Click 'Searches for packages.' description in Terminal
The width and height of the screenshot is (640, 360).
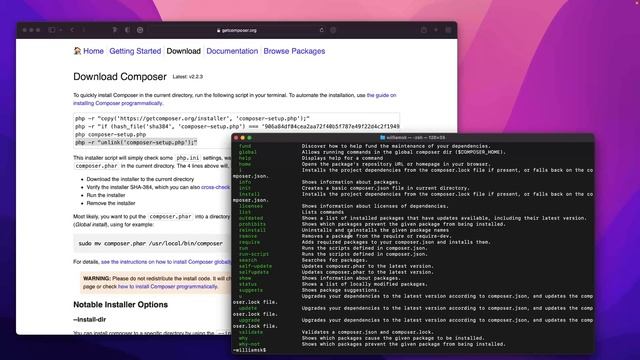[335, 260]
